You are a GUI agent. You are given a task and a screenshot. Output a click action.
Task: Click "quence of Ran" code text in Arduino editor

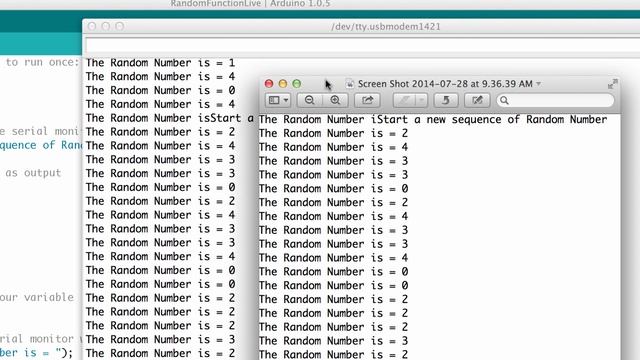[x=41, y=145]
